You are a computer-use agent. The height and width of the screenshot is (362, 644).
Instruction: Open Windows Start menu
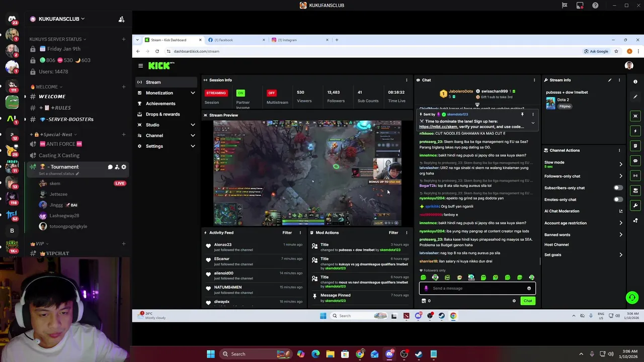tap(210, 354)
